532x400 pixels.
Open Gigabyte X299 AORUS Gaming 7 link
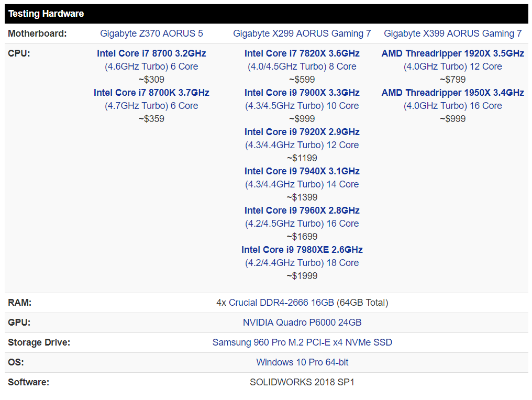(x=302, y=34)
